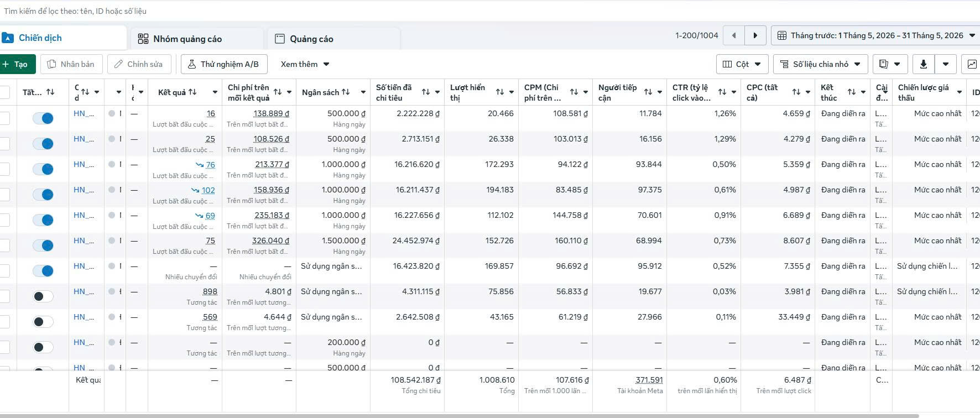Viewport: 980px width, 418px height.
Task: Open export options dropdown arrow
Action: (946, 64)
